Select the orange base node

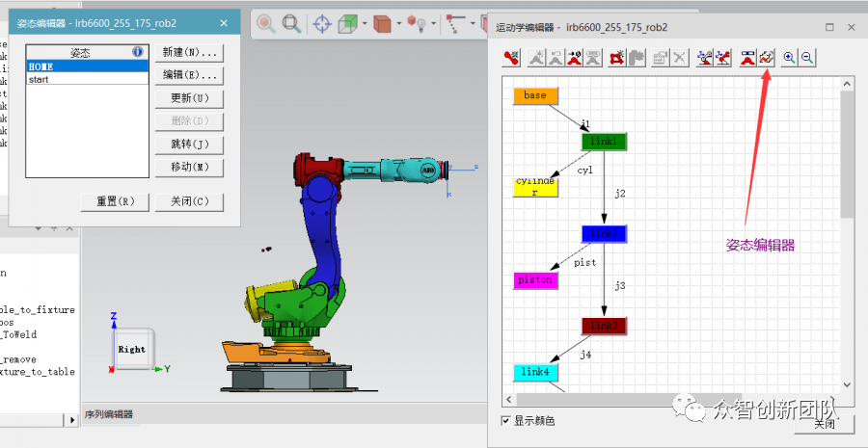click(535, 95)
